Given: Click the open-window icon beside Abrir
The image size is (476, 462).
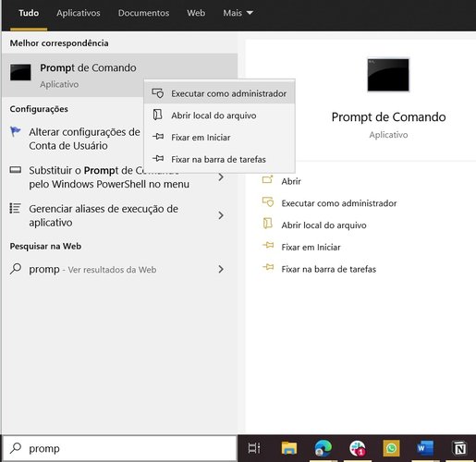Looking at the screenshot, I should click(268, 179).
